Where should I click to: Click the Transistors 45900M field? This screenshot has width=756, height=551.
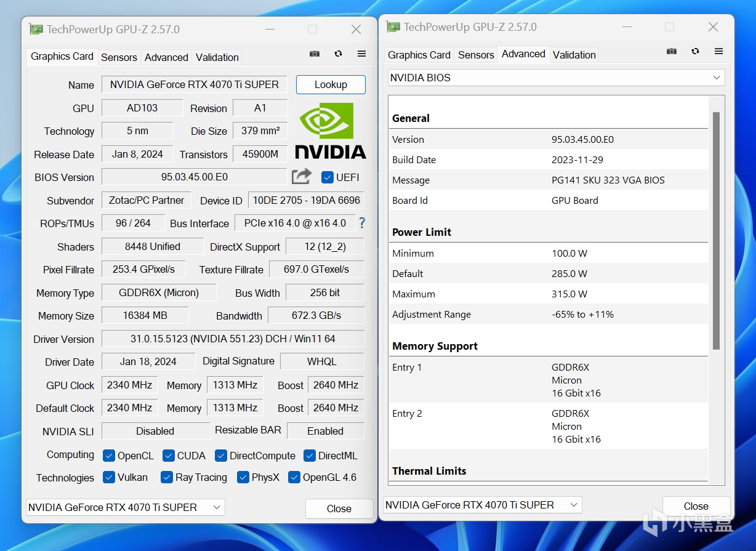[x=260, y=154]
